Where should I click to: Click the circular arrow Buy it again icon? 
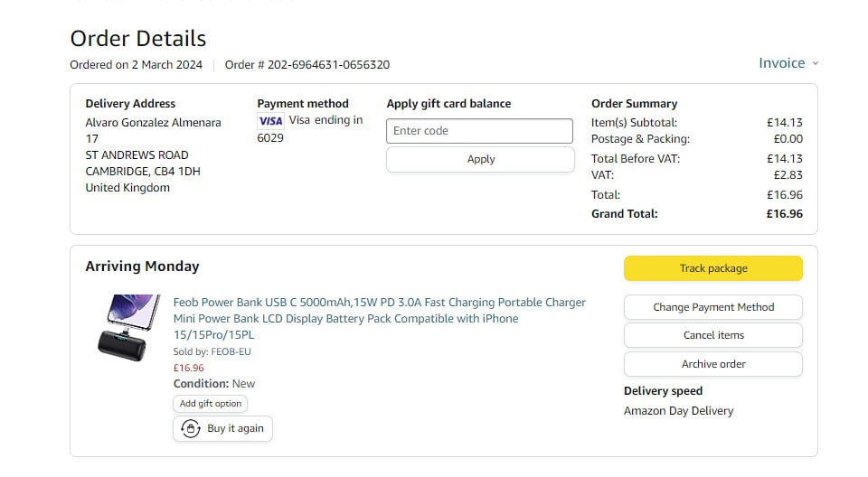point(191,428)
